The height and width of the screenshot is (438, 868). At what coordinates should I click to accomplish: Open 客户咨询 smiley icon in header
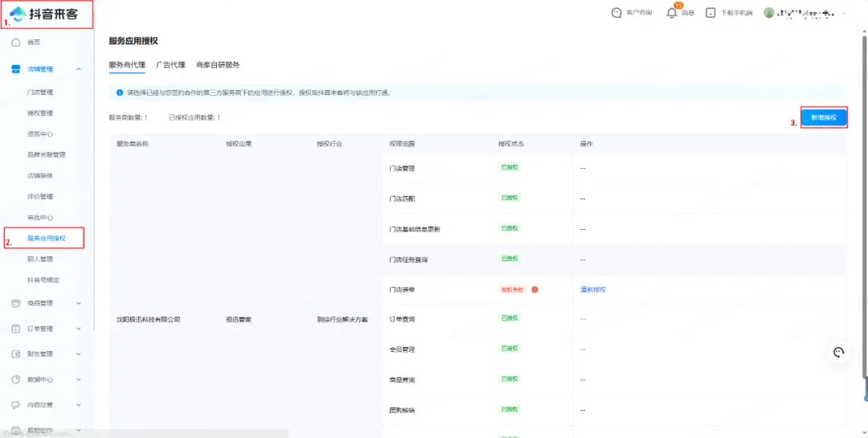tap(616, 13)
